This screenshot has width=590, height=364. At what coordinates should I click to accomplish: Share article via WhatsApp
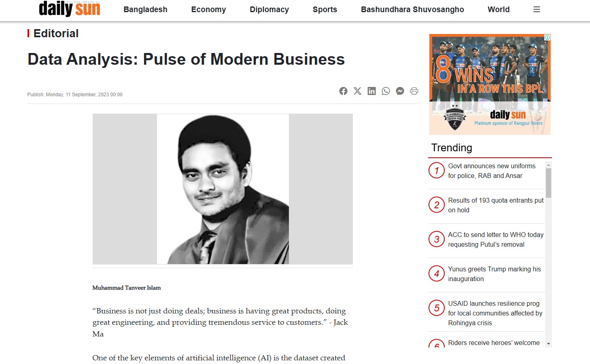coord(386,91)
